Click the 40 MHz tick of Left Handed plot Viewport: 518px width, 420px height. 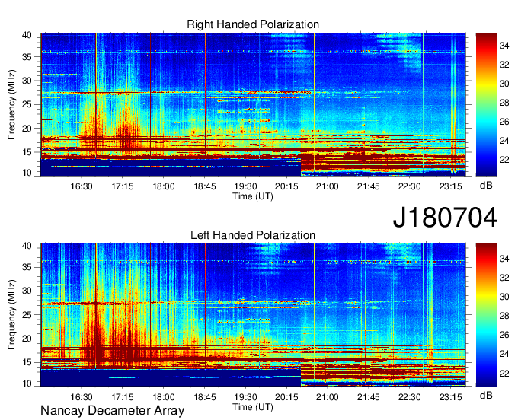(x=27, y=246)
